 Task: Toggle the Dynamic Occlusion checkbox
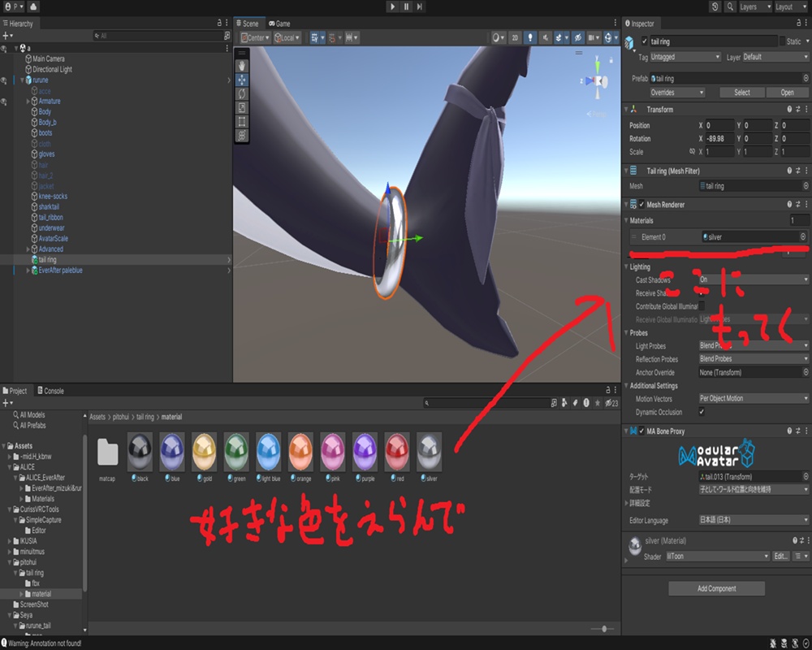(x=702, y=412)
